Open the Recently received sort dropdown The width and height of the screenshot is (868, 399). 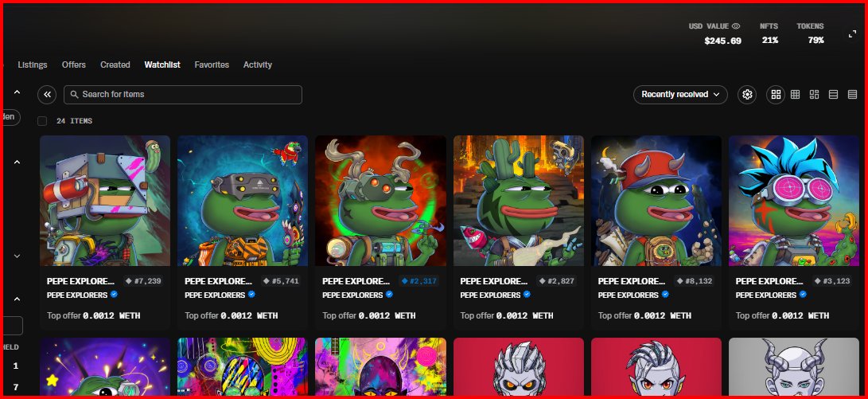tap(680, 95)
